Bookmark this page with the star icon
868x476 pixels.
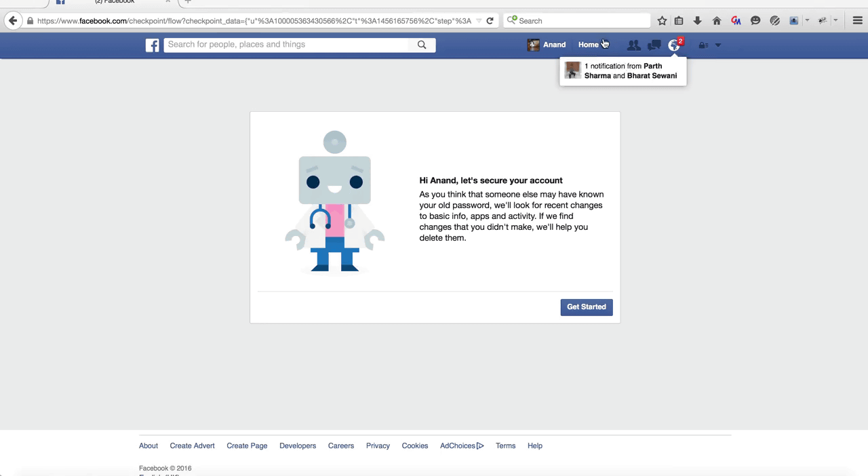662,21
